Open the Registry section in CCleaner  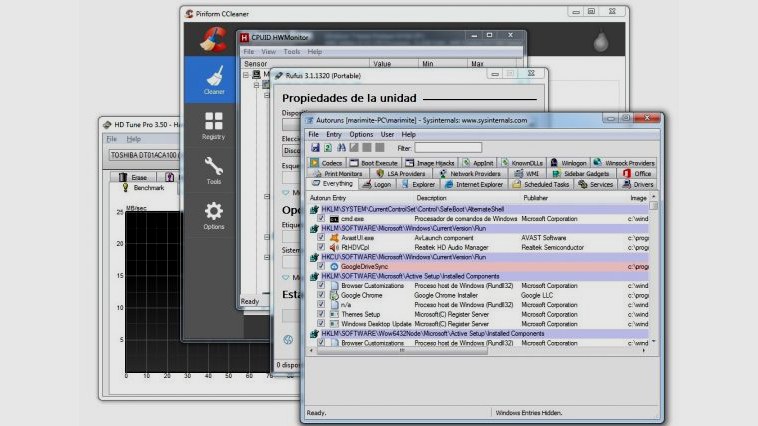[213, 125]
